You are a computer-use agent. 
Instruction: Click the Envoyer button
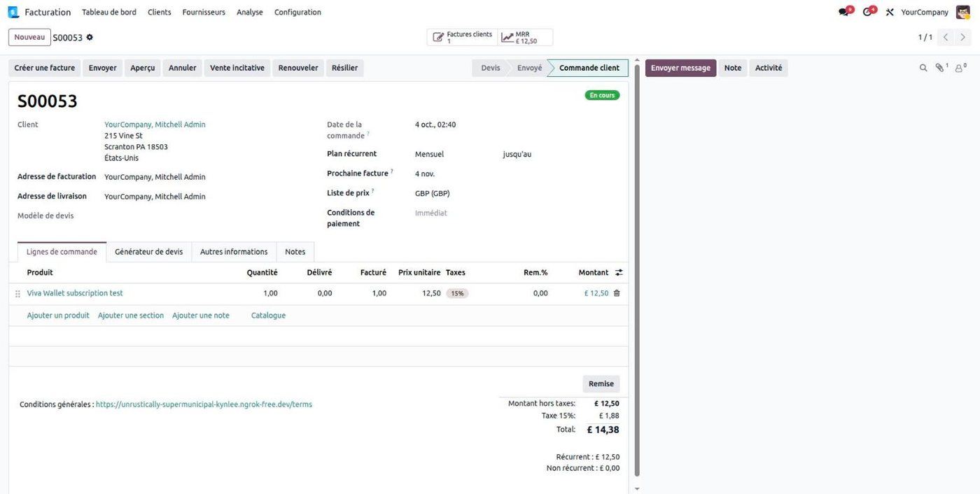(x=103, y=68)
